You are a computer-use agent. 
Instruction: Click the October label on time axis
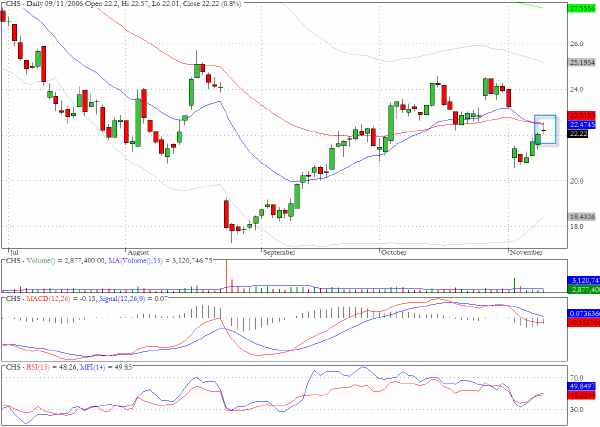coord(394,253)
